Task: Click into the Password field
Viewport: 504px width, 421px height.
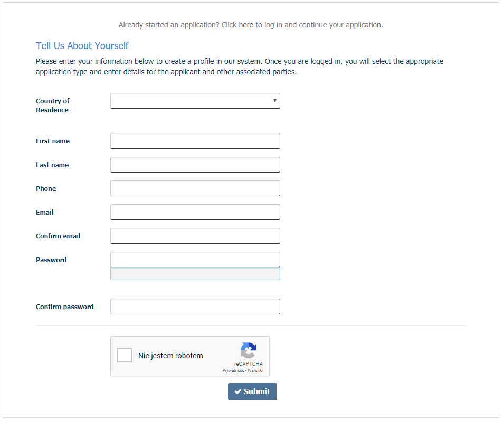Action: [195, 260]
